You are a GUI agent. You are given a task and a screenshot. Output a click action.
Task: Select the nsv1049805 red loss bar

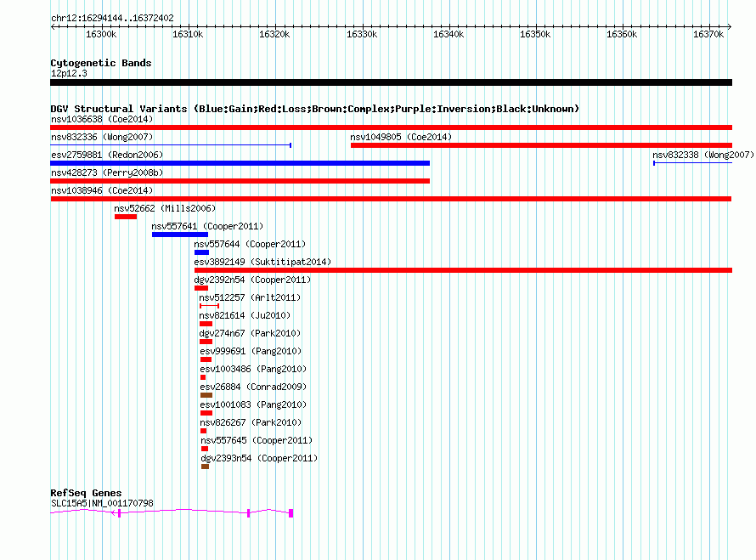point(541,145)
